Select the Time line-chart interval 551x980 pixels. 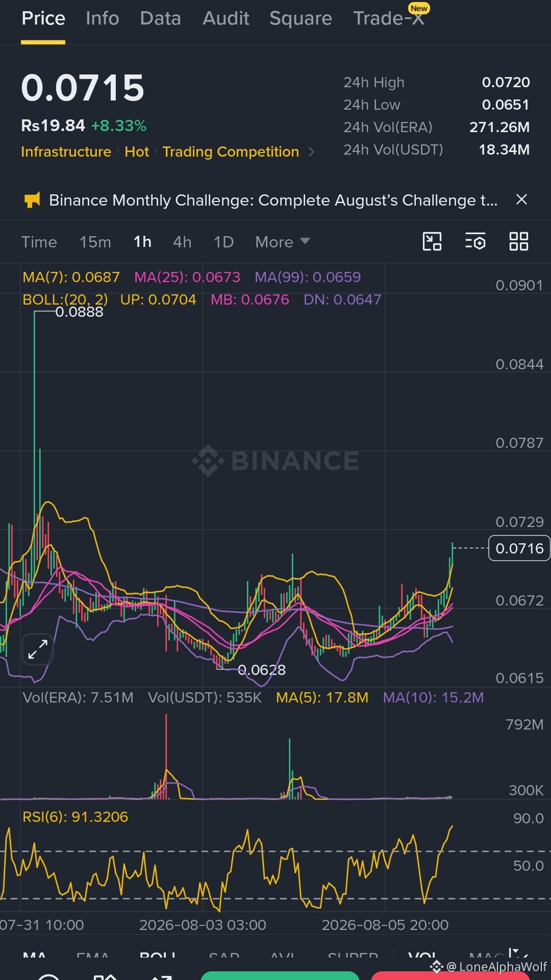point(39,242)
